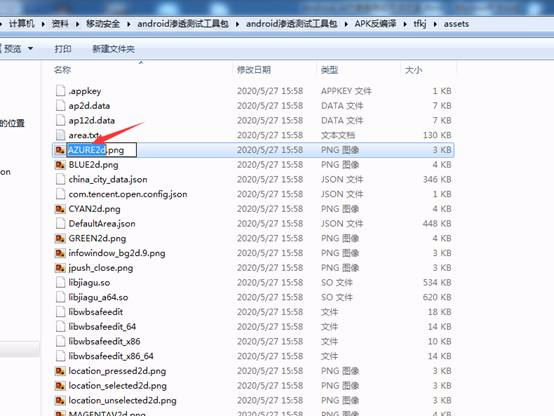Click the 新建文件夹 toolbar button
The image size is (554, 416).
click(113, 49)
